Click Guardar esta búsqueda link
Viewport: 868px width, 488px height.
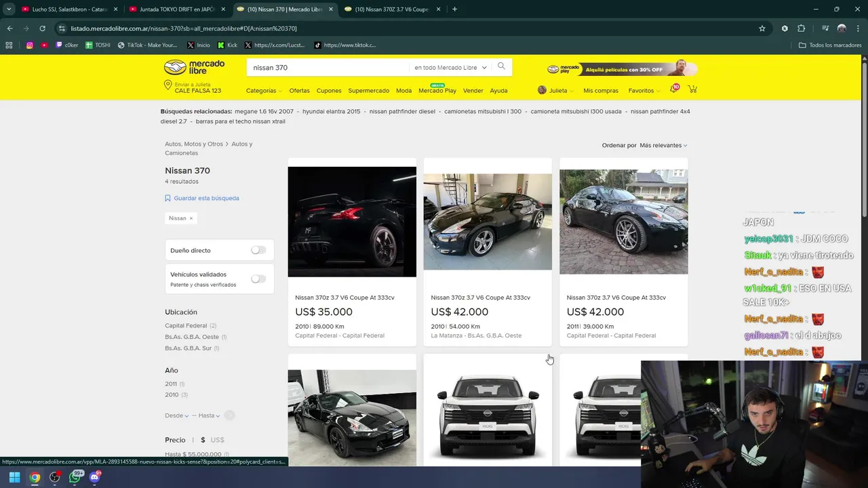(x=206, y=198)
